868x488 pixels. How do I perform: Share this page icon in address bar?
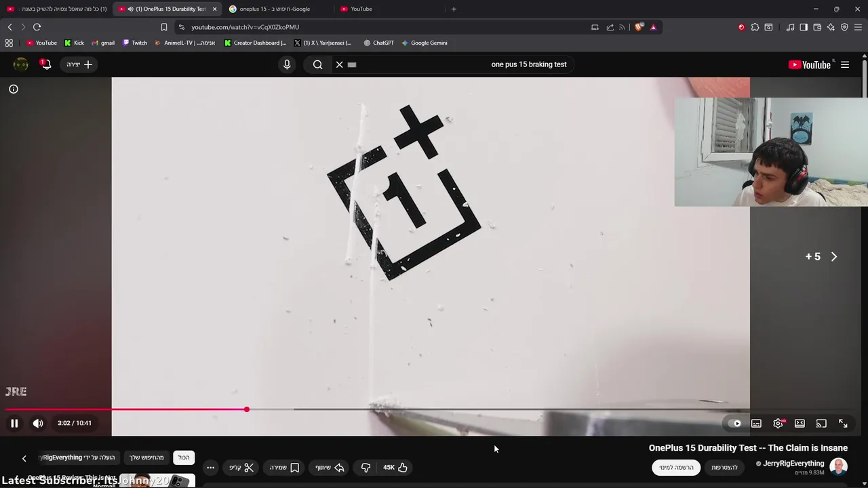pyautogui.click(x=610, y=27)
